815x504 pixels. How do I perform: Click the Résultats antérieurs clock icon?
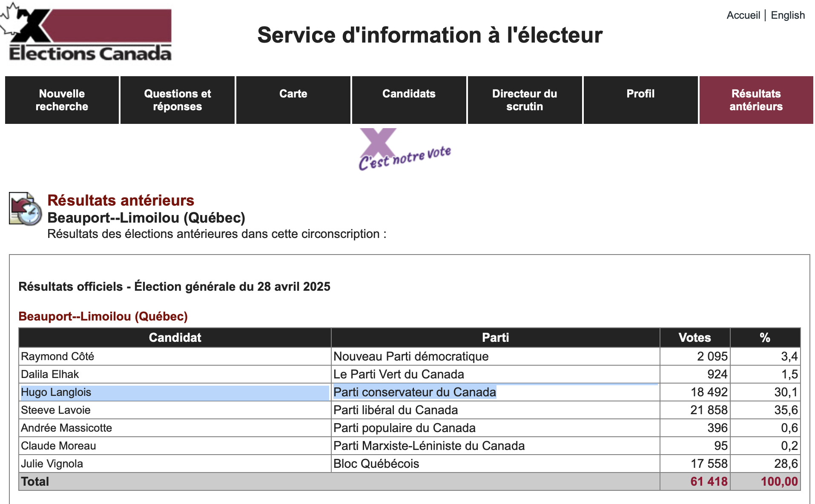(x=26, y=209)
